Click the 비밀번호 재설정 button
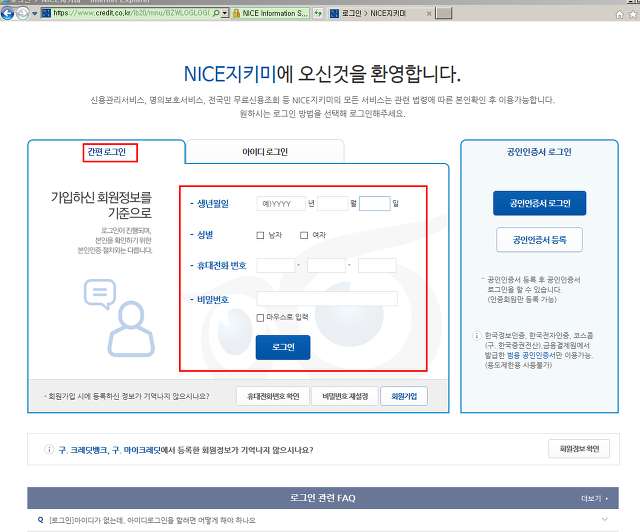 [x=345, y=396]
